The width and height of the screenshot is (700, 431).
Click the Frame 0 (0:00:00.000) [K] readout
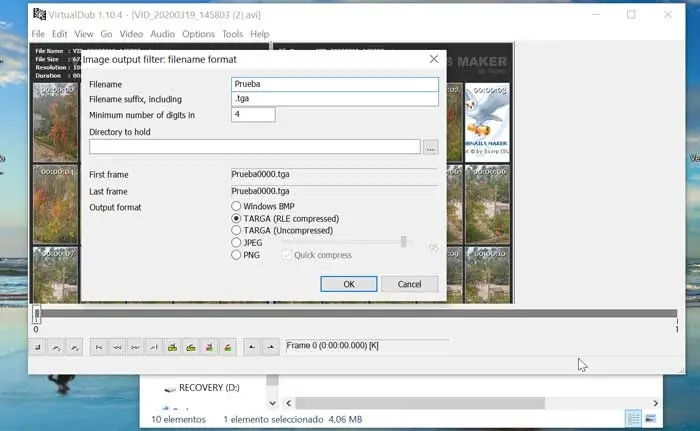[332, 346]
